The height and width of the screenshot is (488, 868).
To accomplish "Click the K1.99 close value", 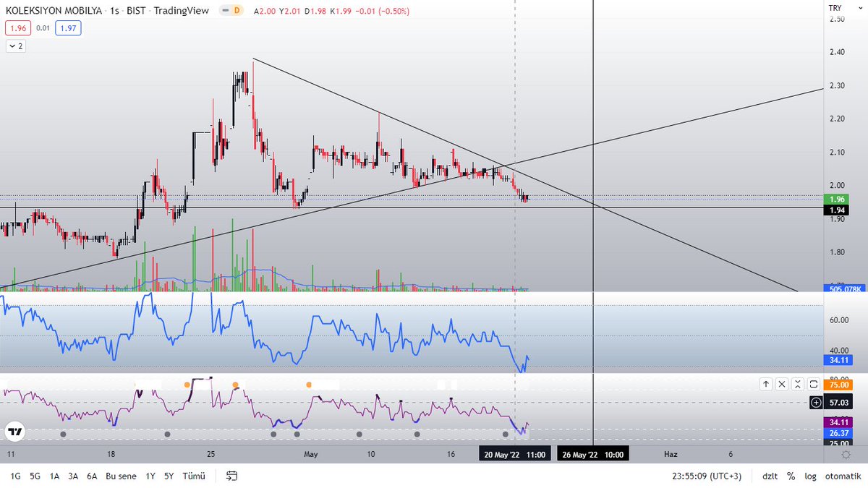I will 341,11.
